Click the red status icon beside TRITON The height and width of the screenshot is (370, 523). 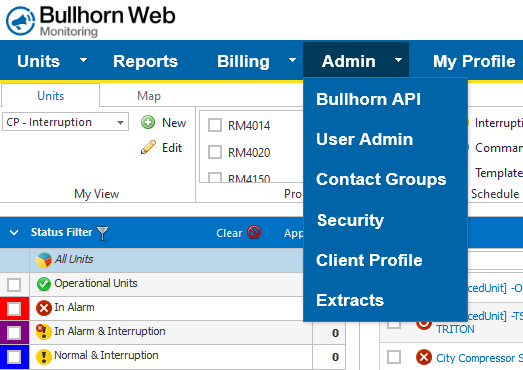424,325
